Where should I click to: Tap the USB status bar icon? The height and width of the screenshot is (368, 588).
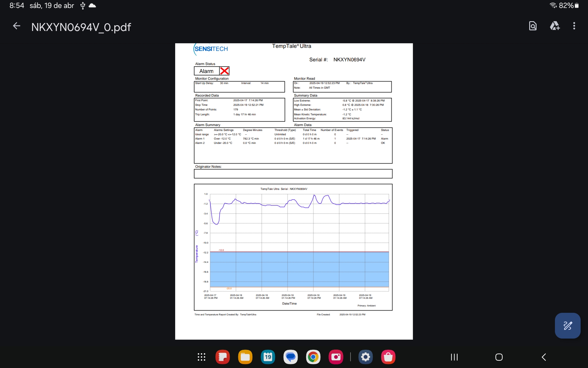[83, 6]
